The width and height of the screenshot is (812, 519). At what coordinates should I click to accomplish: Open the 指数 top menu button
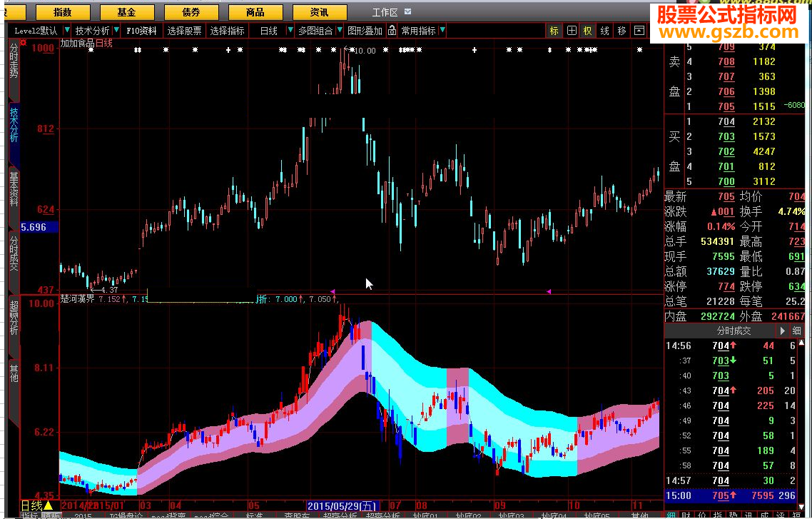(x=63, y=12)
